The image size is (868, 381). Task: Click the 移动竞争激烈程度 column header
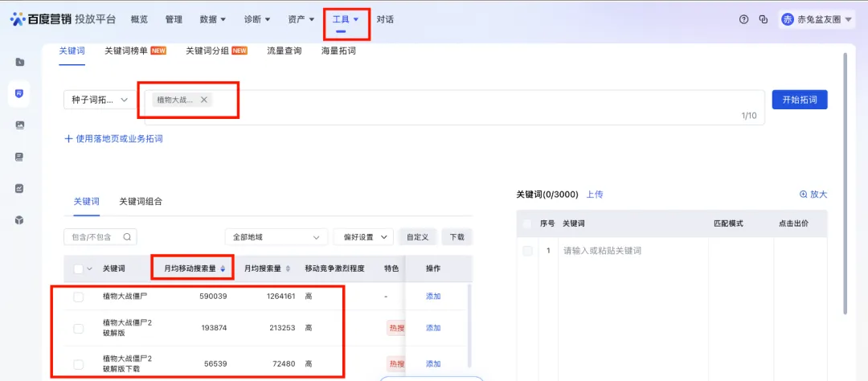point(335,268)
